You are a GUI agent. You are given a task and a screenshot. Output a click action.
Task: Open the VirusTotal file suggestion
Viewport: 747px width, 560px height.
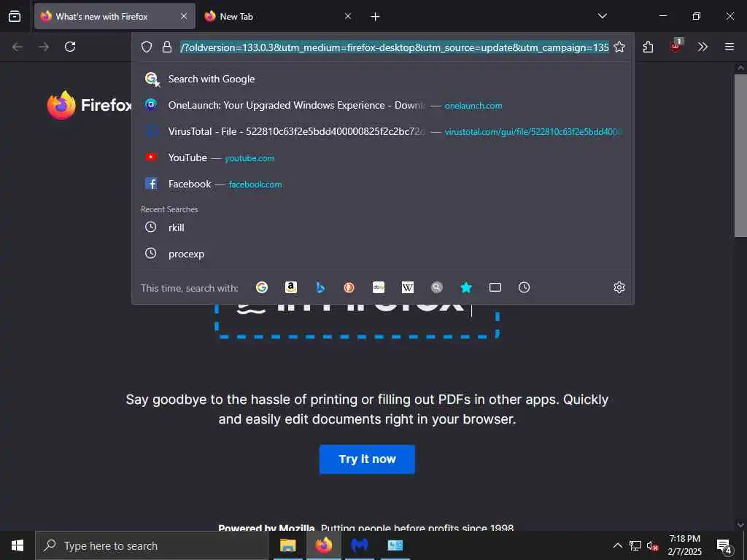(x=382, y=131)
